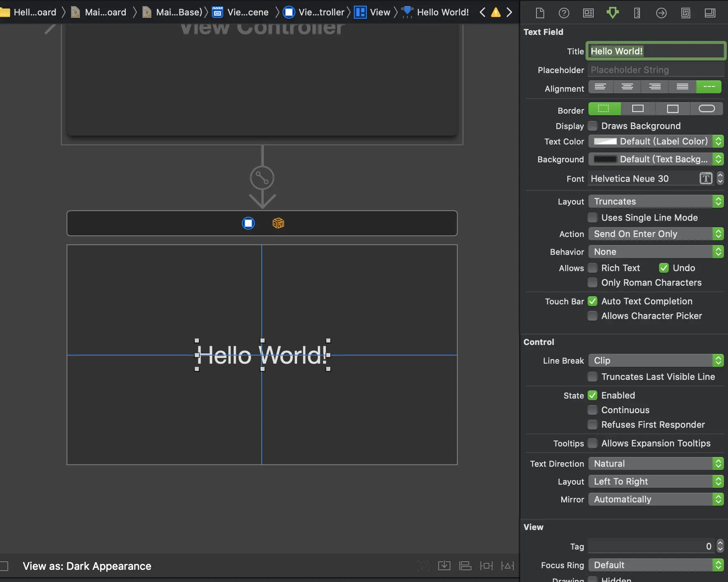Image resolution: width=728 pixels, height=582 pixels.
Task: Select the Hello World! label on canvas
Action: pyautogui.click(x=263, y=355)
